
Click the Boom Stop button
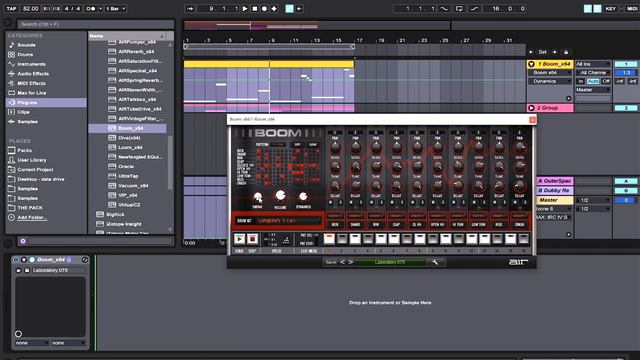[252, 239]
